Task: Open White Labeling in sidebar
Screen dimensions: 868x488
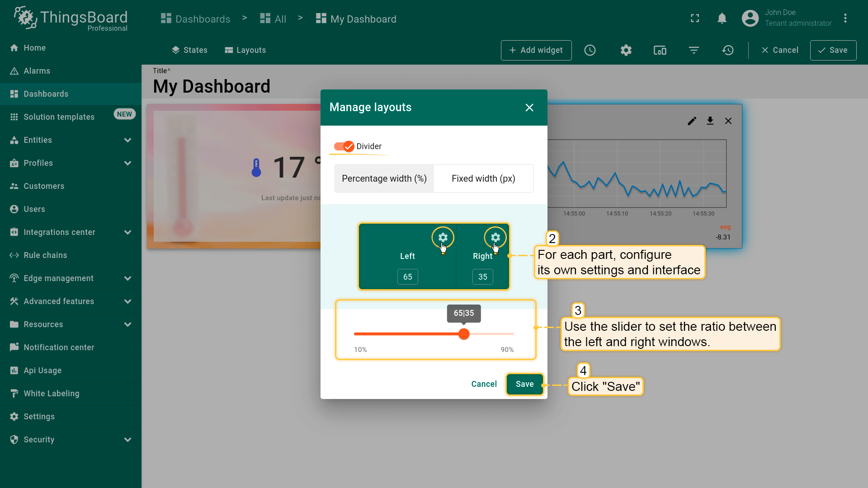Action: tap(71, 394)
